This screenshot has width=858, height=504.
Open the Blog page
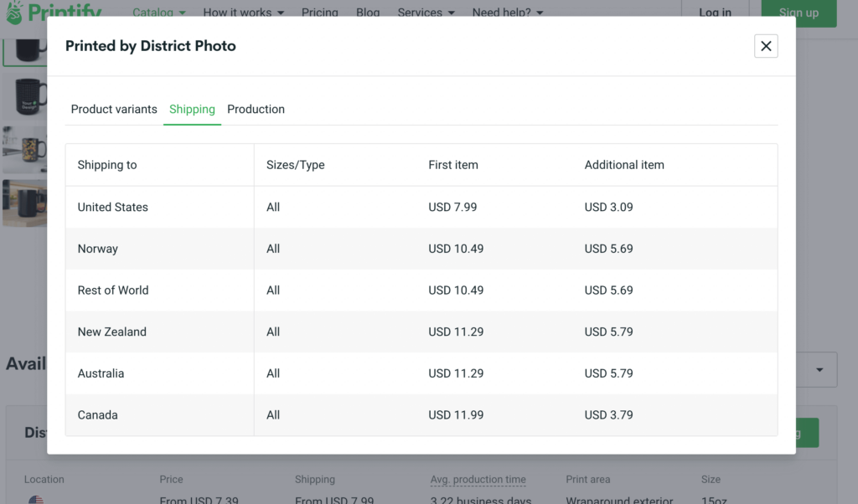coord(368,12)
